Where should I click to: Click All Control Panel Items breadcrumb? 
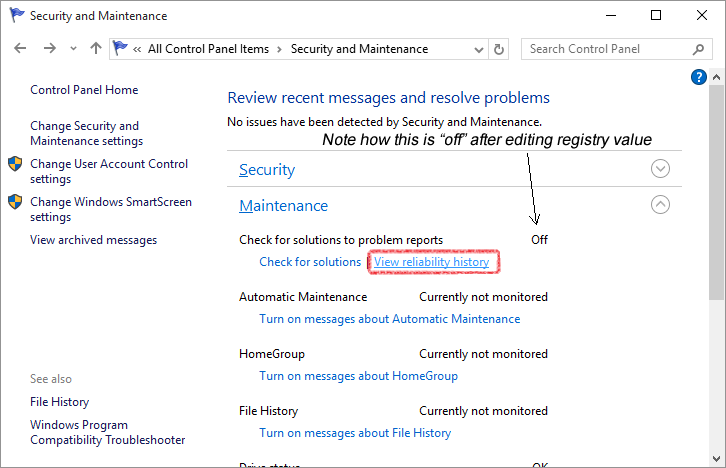[x=208, y=49]
